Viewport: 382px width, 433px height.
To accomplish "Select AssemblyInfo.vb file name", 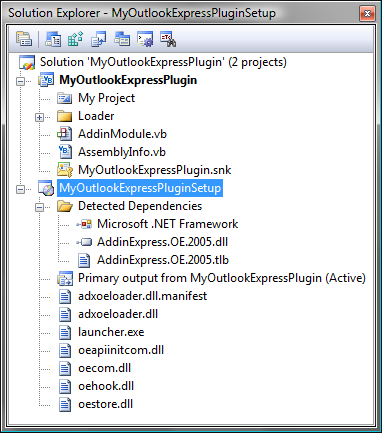I will pos(122,152).
